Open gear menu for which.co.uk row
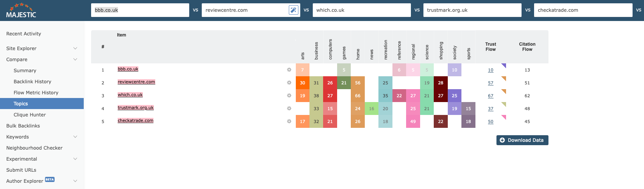This screenshot has width=644, height=189. coord(289,95)
